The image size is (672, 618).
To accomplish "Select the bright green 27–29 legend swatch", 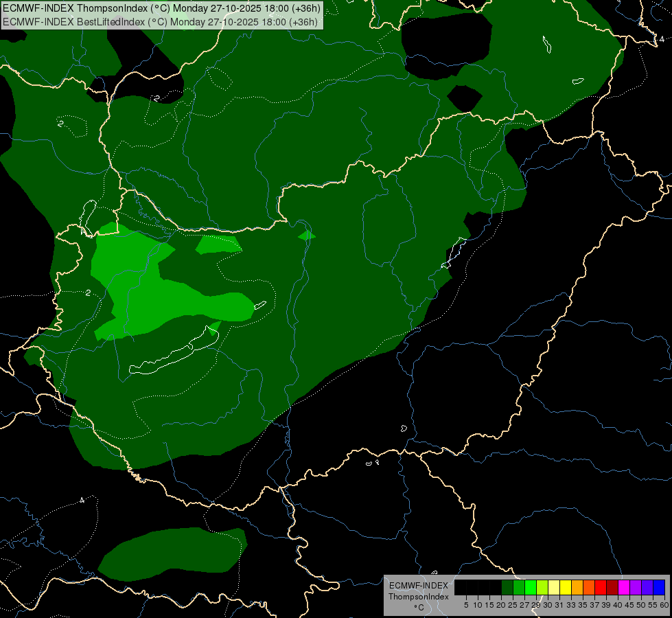I will click(531, 587).
